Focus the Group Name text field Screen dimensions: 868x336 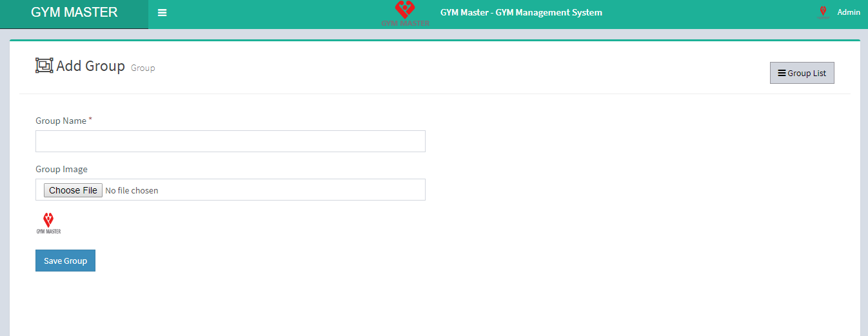click(230, 141)
